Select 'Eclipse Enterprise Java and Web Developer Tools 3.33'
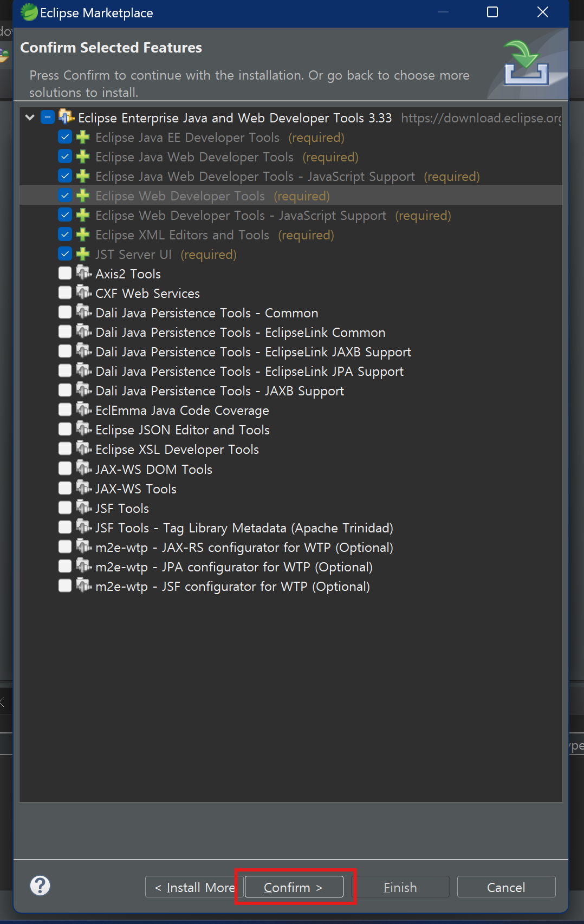The width and height of the screenshot is (584, 924). click(235, 118)
